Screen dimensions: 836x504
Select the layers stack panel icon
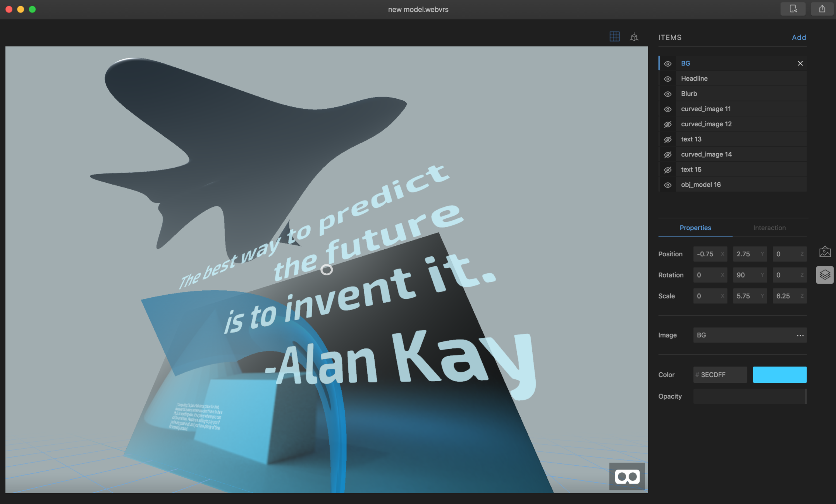pyautogui.click(x=825, y=275)
